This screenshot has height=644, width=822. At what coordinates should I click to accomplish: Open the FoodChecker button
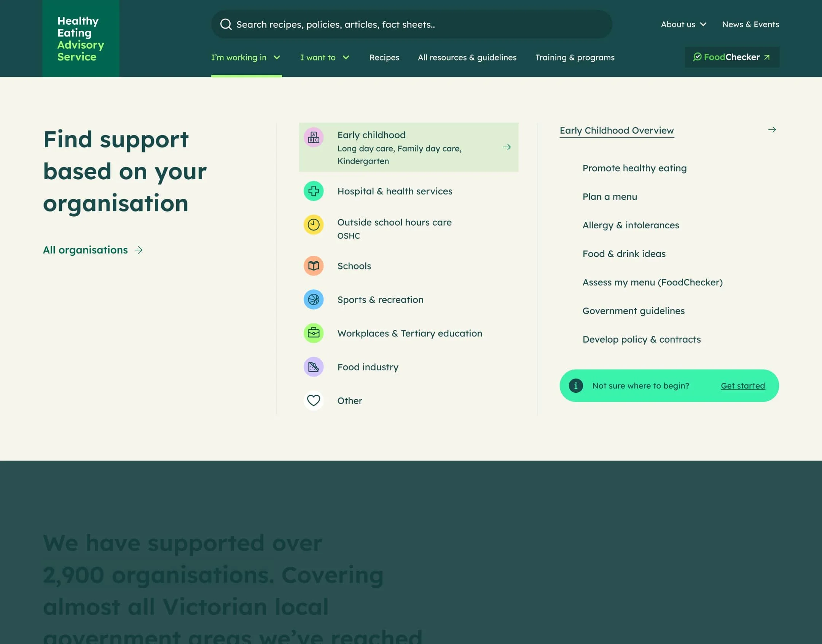pyautogui.click(x=731, y=57)
